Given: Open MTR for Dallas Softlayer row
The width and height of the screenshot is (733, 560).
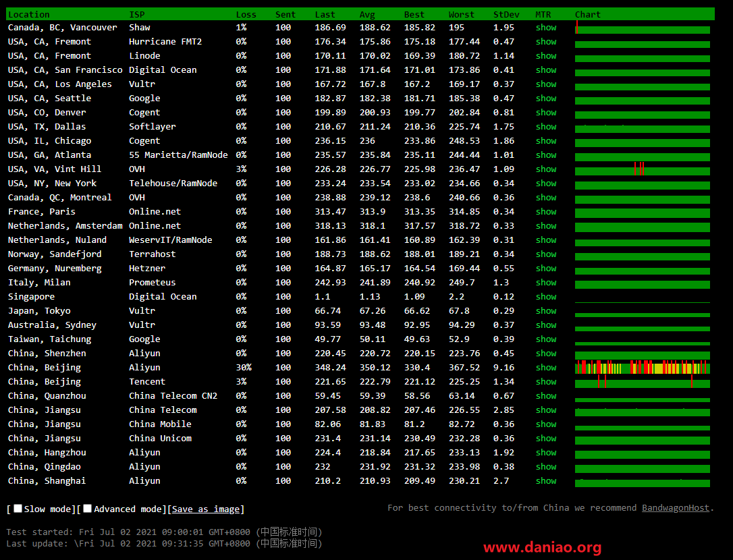Looking at the screenshot, I should click(546, 127).
